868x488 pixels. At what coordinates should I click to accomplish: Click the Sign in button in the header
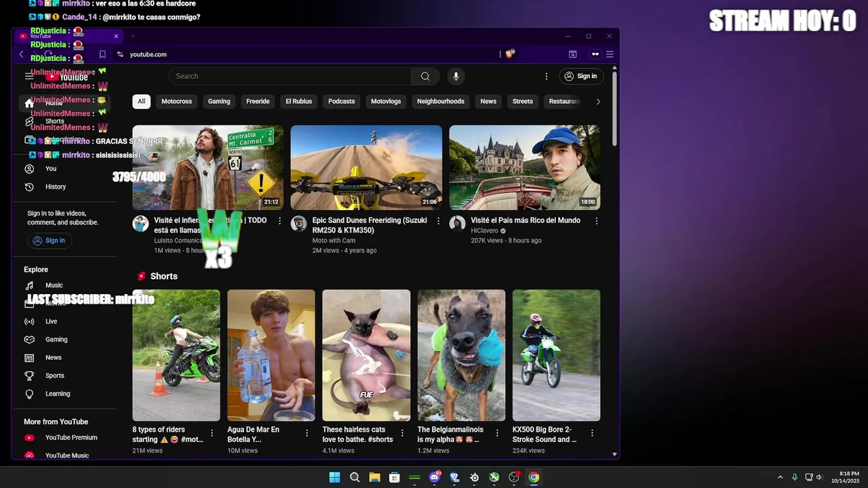(x=581, y=76)
